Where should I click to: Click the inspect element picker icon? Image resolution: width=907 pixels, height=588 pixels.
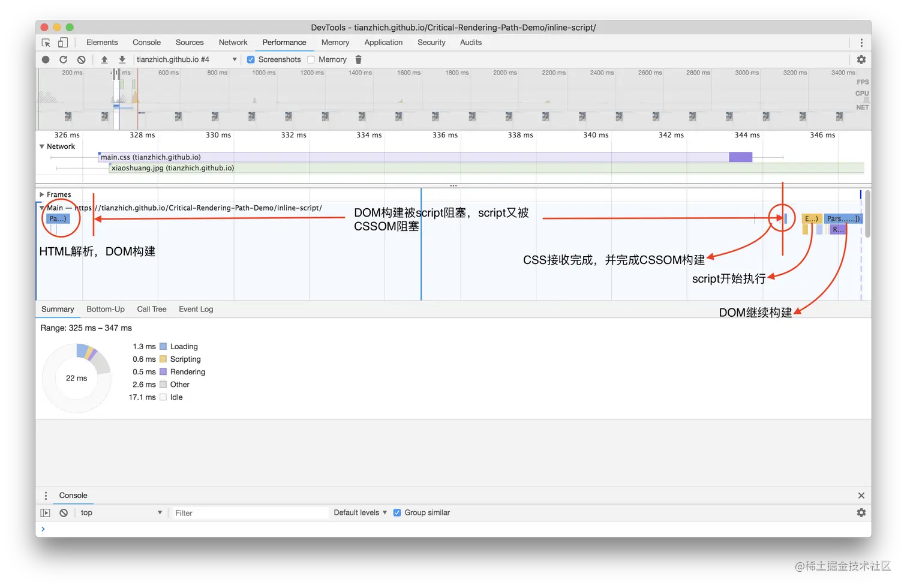tap(46, 43)
